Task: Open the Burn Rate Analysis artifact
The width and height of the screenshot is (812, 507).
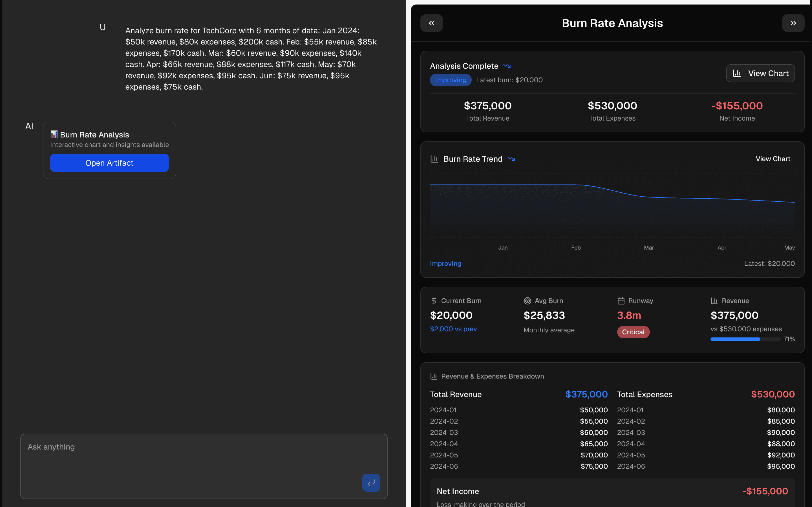Action: 109,163
